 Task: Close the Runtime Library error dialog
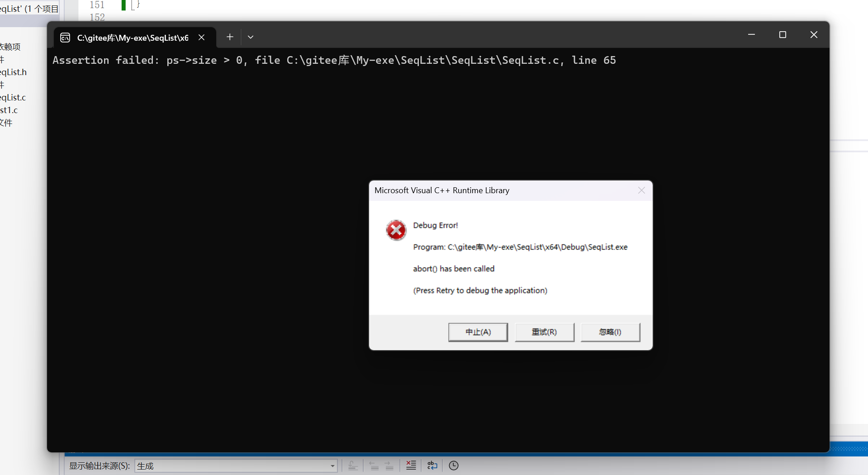[641, 190]
